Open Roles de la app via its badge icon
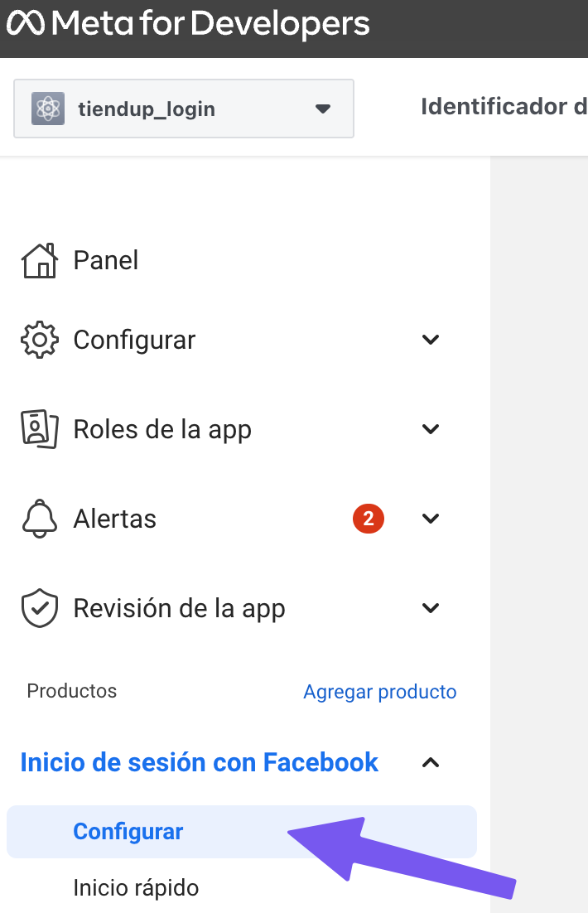Screen dimensions: 588x913 [x=39, y=428]
